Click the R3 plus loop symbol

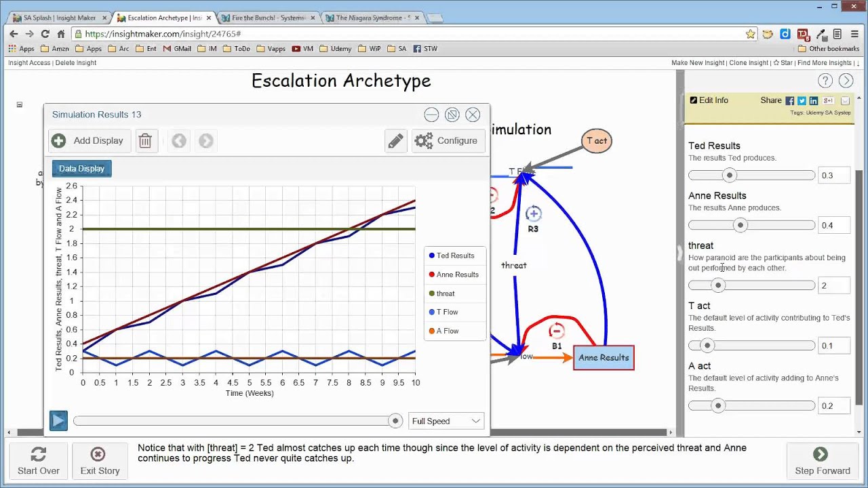pos(534,214)
